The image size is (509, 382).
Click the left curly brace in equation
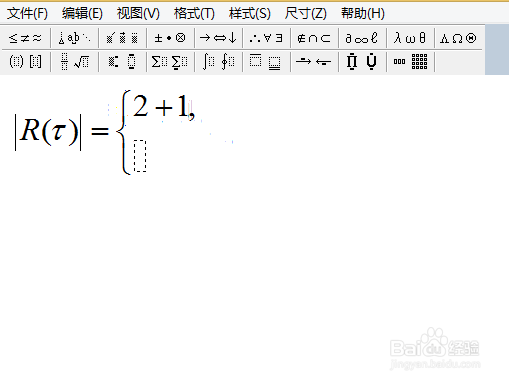(x=123, y=132)
